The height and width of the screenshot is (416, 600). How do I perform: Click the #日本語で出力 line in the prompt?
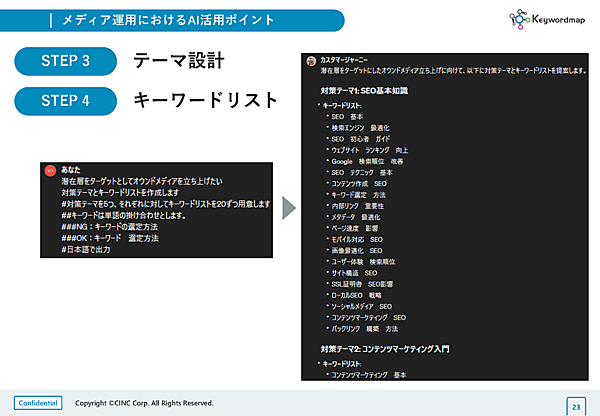pyautogui.click(x=84, y=249)
